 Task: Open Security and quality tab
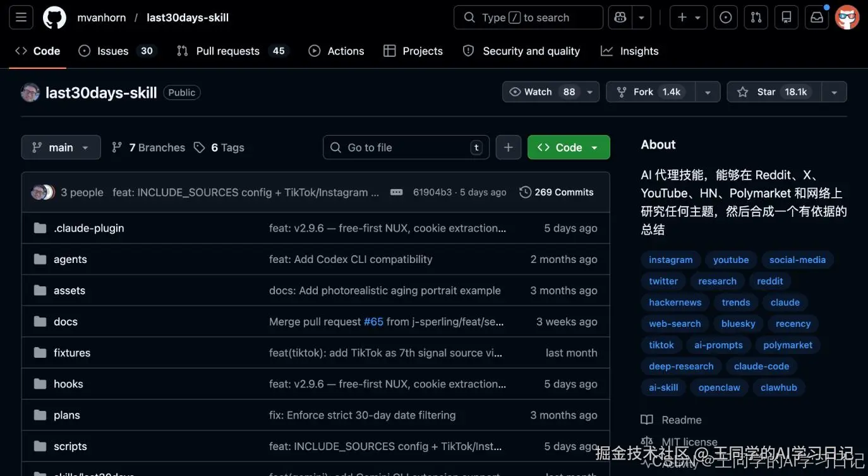coord(521,51)
